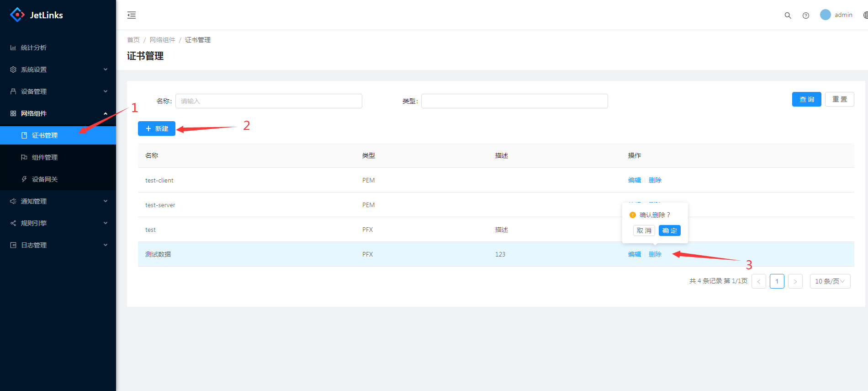This screenshot has height=391, width=868.
Task: Click 编辑 link for test-client row
Action: coord(634,180)
